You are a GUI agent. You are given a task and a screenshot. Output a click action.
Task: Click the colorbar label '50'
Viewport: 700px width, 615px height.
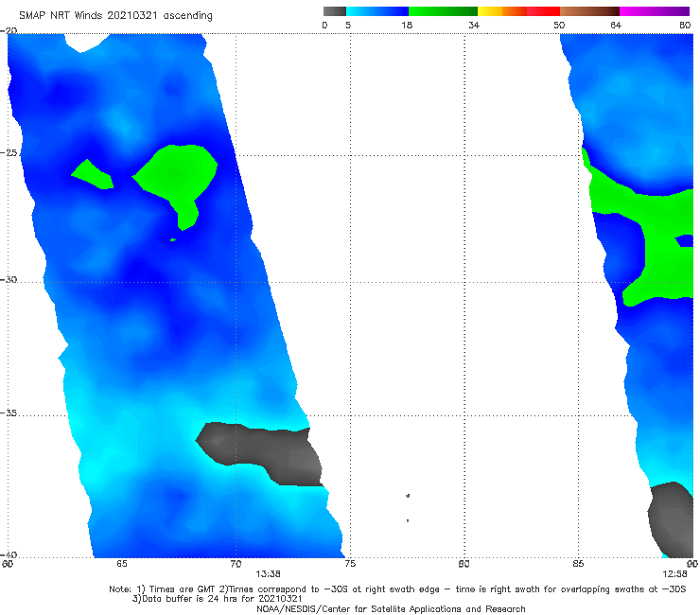(x=559, y=25)
